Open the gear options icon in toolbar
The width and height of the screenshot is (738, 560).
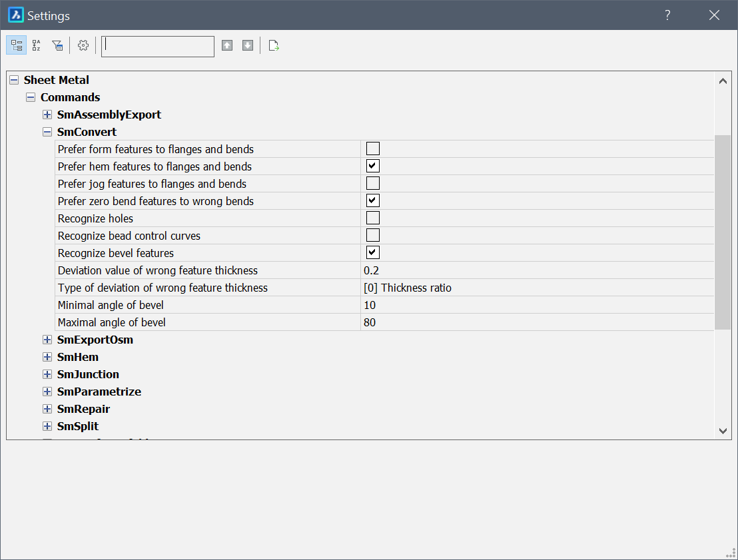(x=83, y=45)
